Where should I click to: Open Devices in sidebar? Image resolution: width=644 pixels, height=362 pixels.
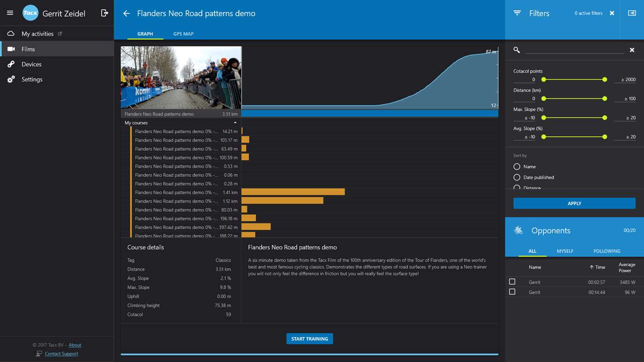57,64
